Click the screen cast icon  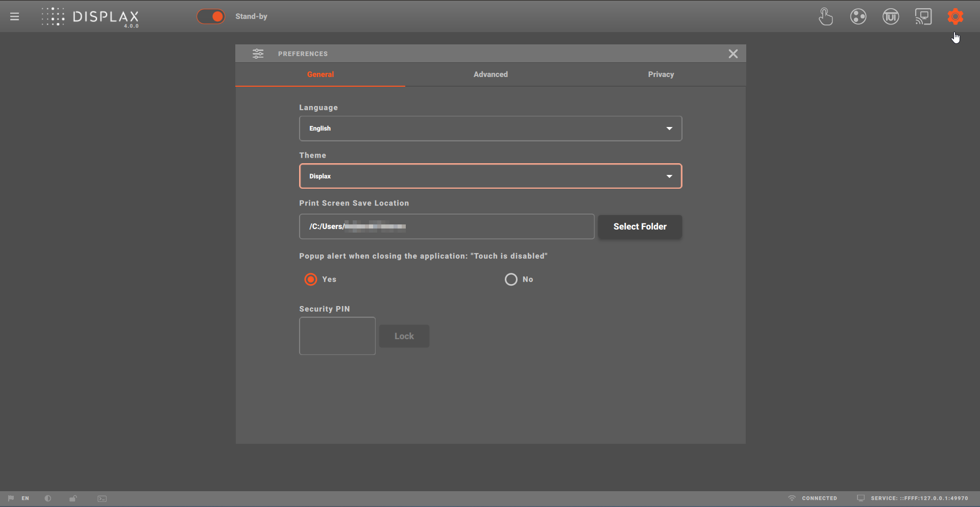tap(923, 16)
